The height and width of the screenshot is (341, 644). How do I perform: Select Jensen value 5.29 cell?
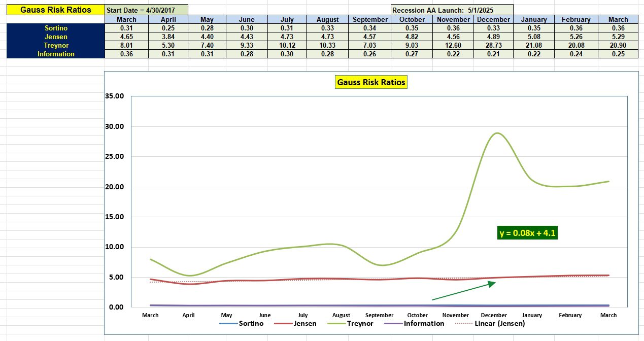[618, 37]
